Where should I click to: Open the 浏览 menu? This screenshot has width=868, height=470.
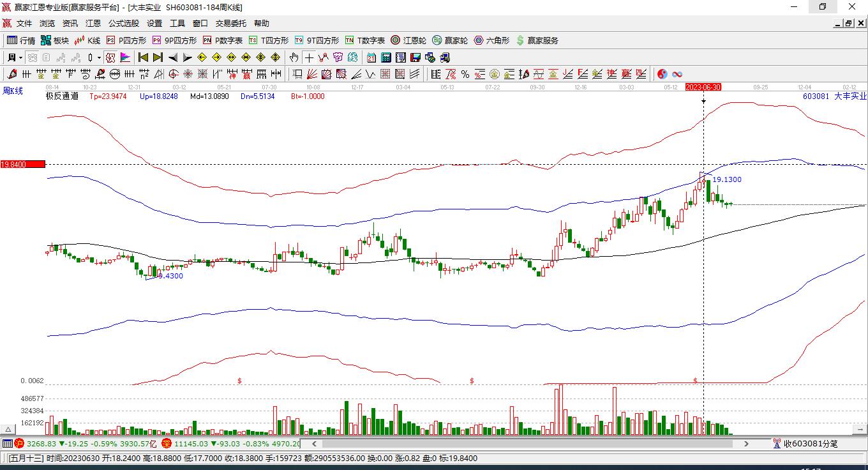tap(47, 24)
